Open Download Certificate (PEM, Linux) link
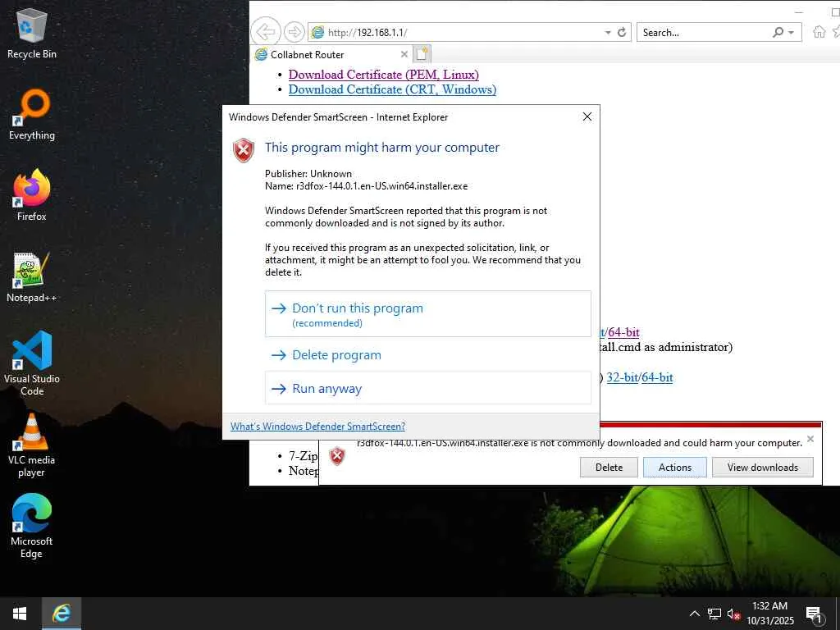The width and height of the screenshot is (840, 630). click(x=384, y=75)
